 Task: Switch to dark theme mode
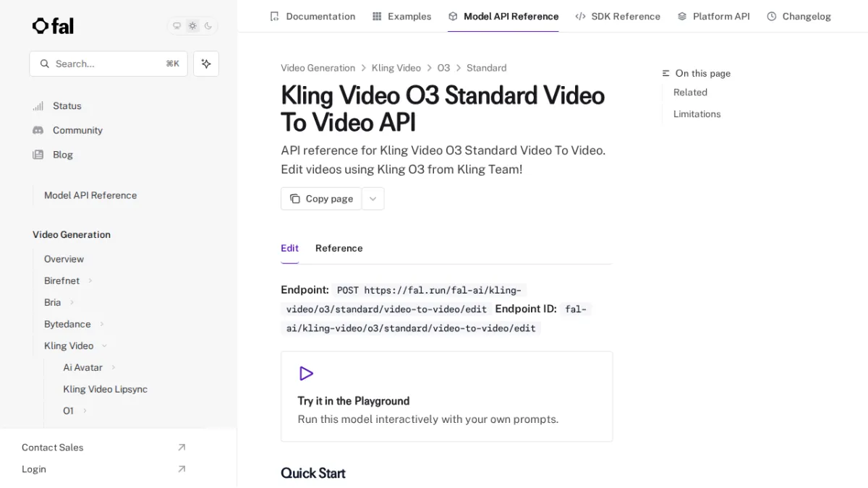point(208,26)
